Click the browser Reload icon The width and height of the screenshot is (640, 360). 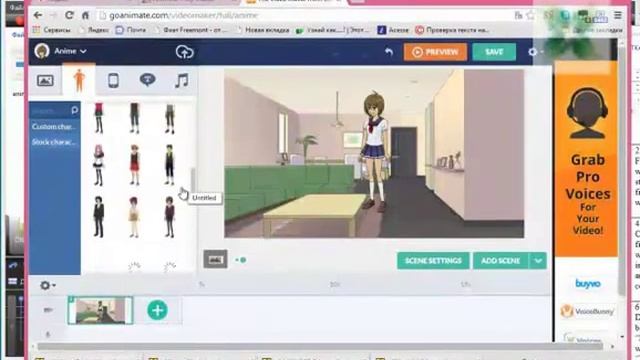click(x=69, y=15)
